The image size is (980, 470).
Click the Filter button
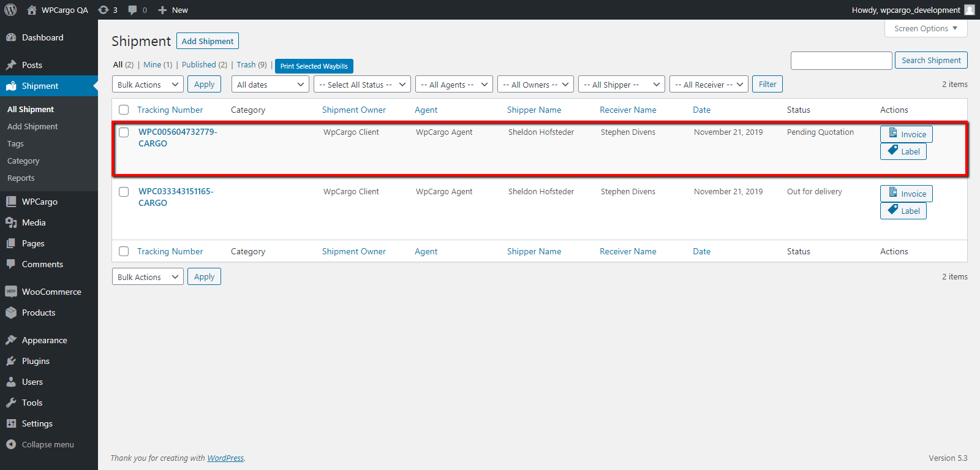click(767, 84)
